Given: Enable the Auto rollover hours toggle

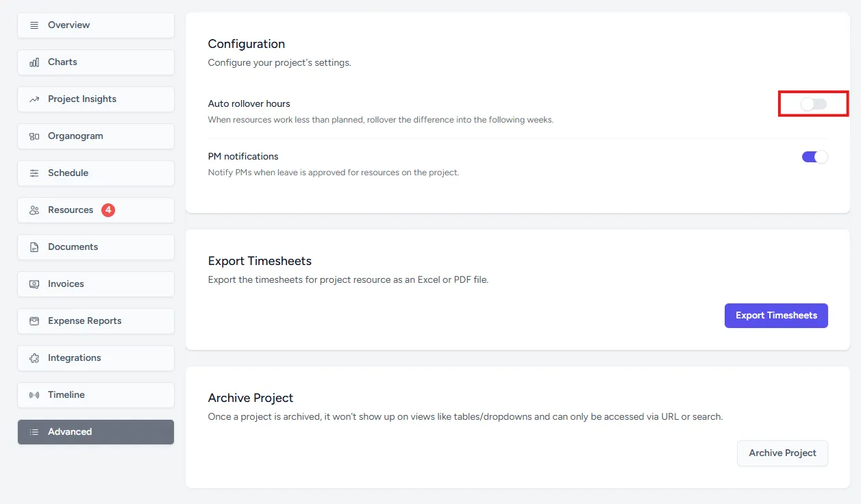Looking at the screenshot, I should [814, 104].
